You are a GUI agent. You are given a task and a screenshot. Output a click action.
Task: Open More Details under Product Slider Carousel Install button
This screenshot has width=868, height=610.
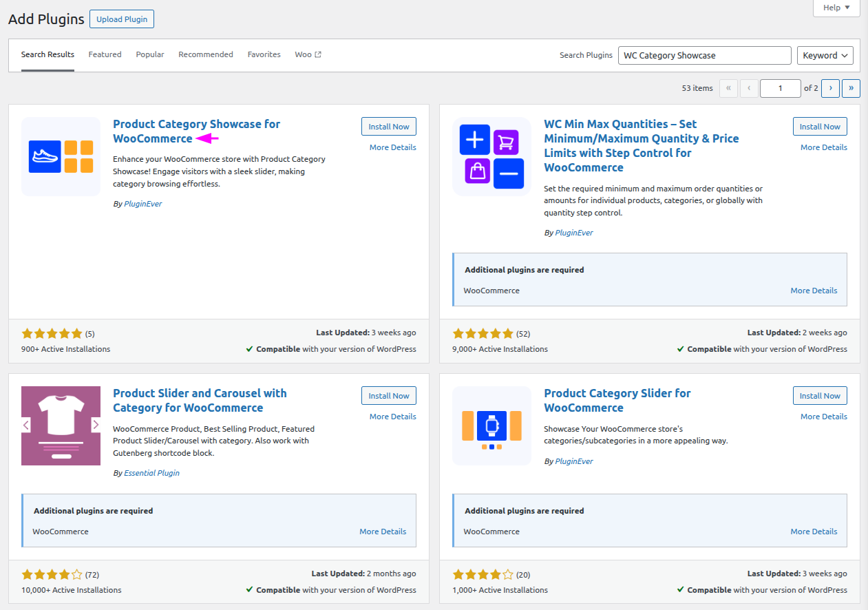coord(392,417)
